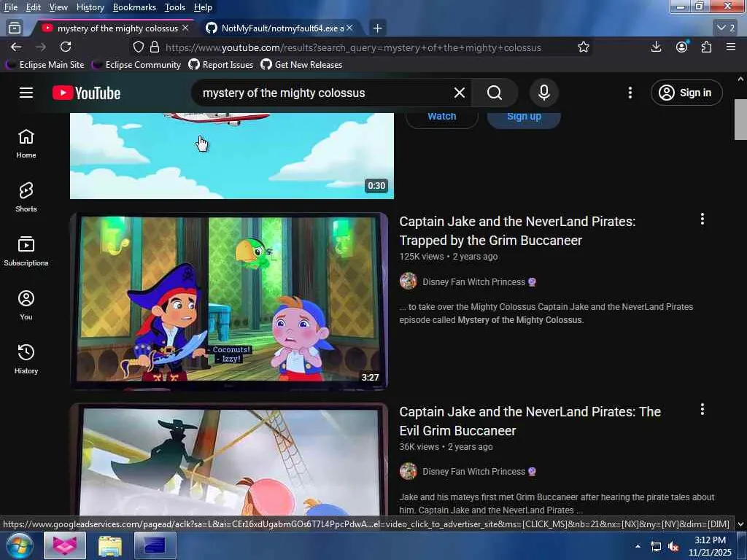Open the You section in sidebar

coord(26,306)
